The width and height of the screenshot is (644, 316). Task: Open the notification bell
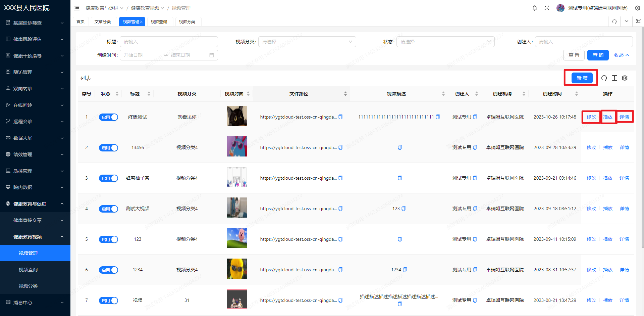pyautogui.click(x=534, y=8)
